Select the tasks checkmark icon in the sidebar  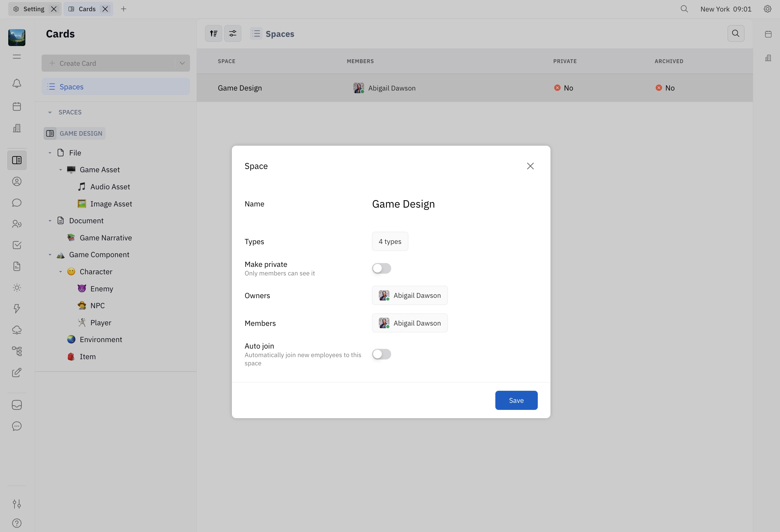point(17,245)
